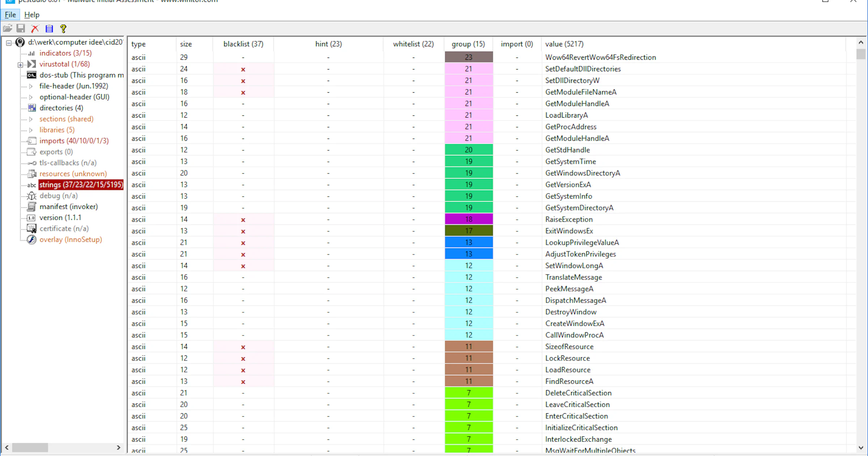Image resolution: width=868 pixels, height=456 pixels.
Task: Select the indicators chart icon in the tree
Action: pos(31,53)
